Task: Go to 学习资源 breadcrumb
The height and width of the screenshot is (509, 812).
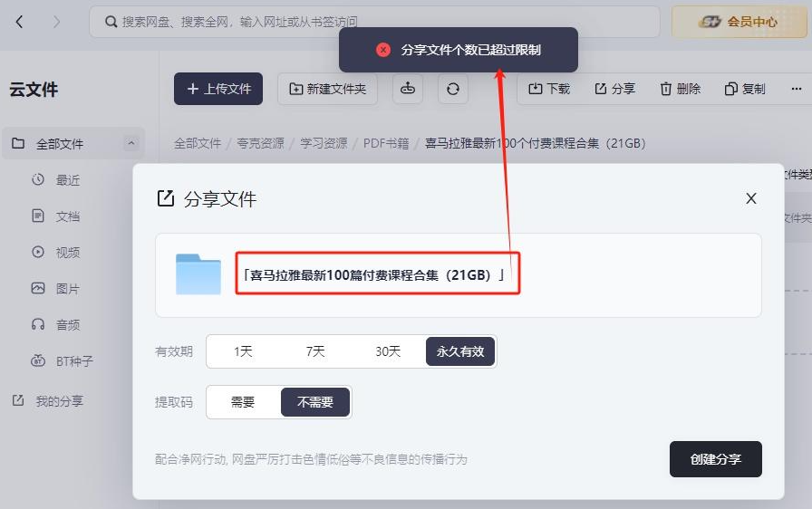Action: click(x=324, y=143)
